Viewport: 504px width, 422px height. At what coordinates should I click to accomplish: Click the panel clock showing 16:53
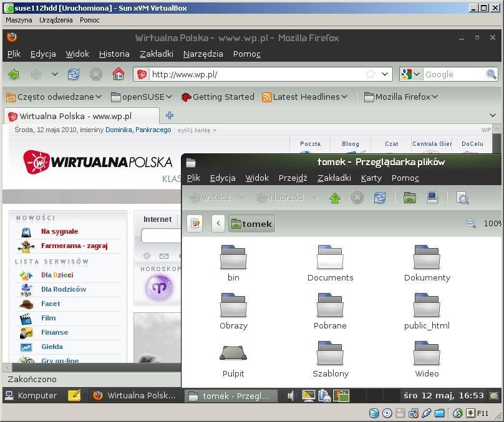pyautogui.click(x=443, y=395)
